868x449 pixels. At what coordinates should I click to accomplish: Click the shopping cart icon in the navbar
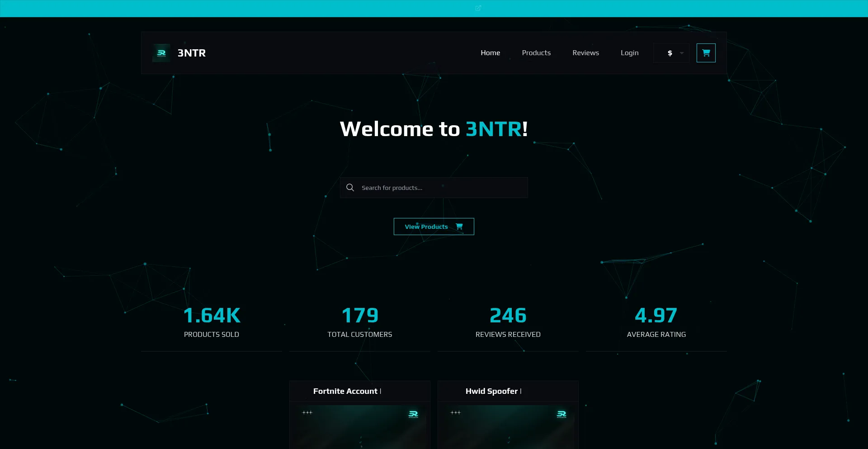coord(706,52)
